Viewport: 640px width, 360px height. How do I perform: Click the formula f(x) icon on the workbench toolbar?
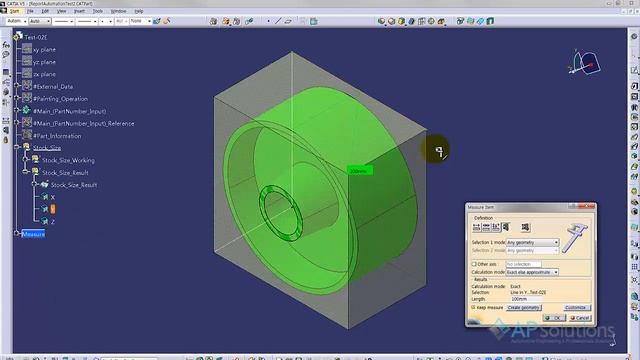(x=6, y=45)
